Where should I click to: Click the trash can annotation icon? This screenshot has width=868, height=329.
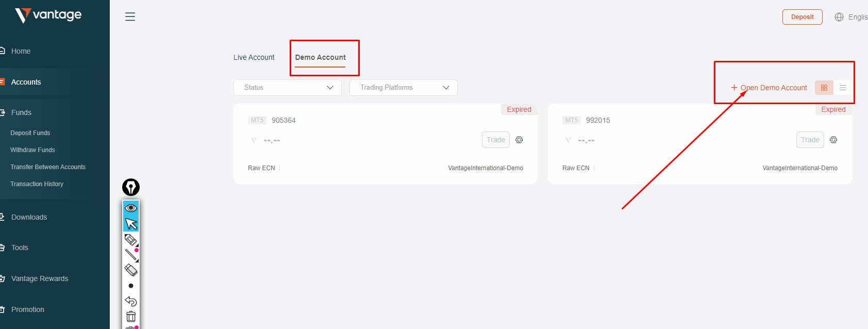tap(131, 317)
